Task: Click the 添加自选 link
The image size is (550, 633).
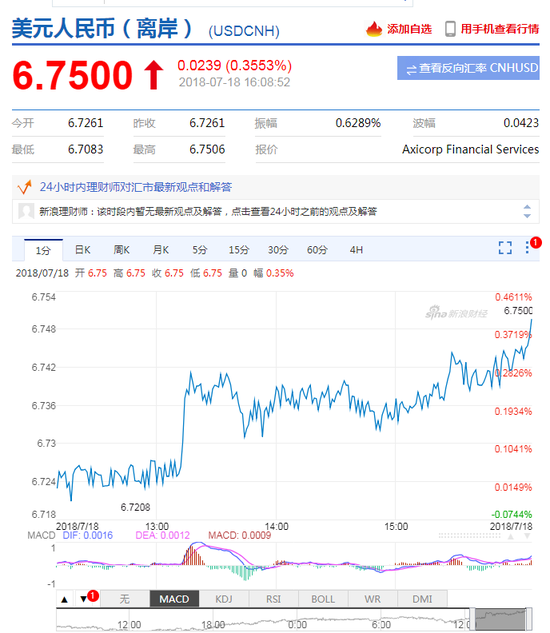Action: (409, 29)
